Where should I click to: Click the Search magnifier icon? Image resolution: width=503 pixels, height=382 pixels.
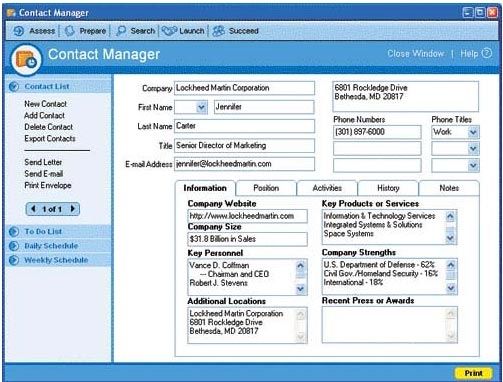121,31
